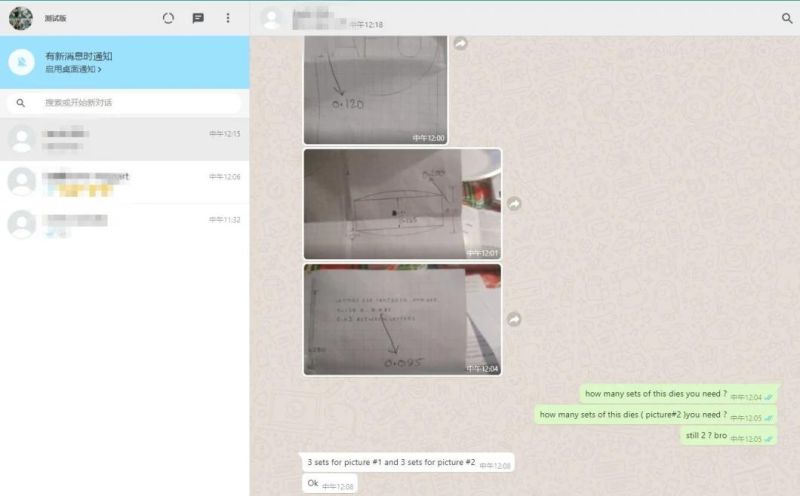Forward the image sent at 中午12:00
800x496 pixels.
click(x=460, y=43)
